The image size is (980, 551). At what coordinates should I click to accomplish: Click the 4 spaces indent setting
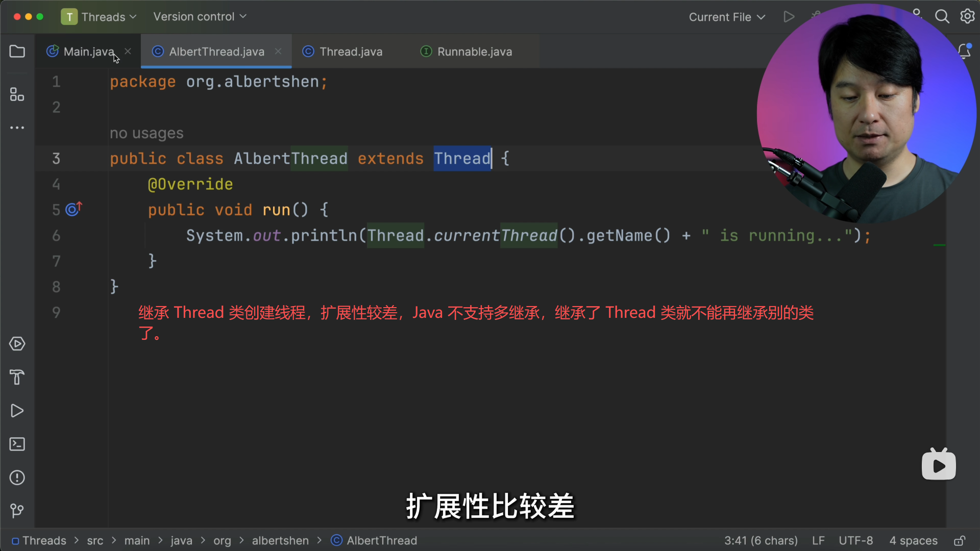913,541
